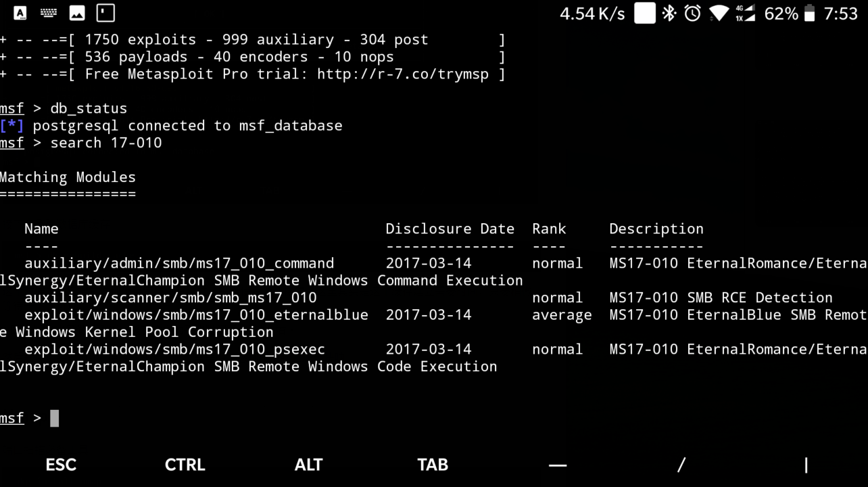This screenshot has height=487, width=868.
Task: Tap the CTRL modifier key
Action: tap(185, 465)
